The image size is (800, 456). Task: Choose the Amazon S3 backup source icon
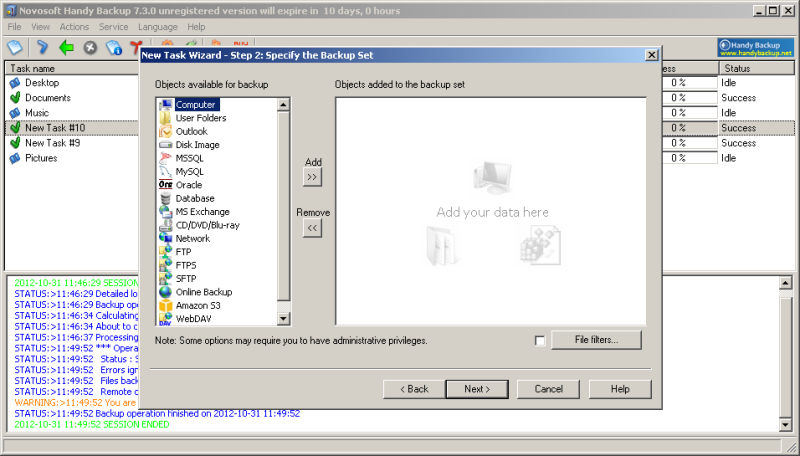(x=165, y=305)
